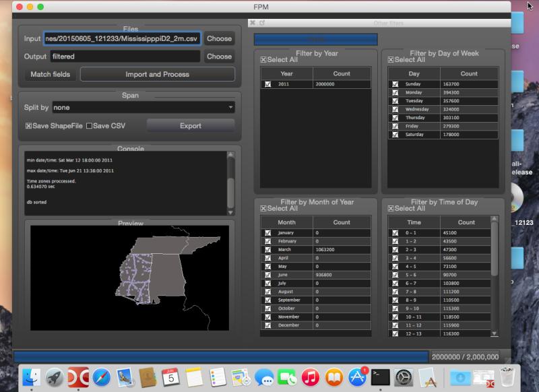Start Import and Process
539x392 pixels.
[158, 74]
